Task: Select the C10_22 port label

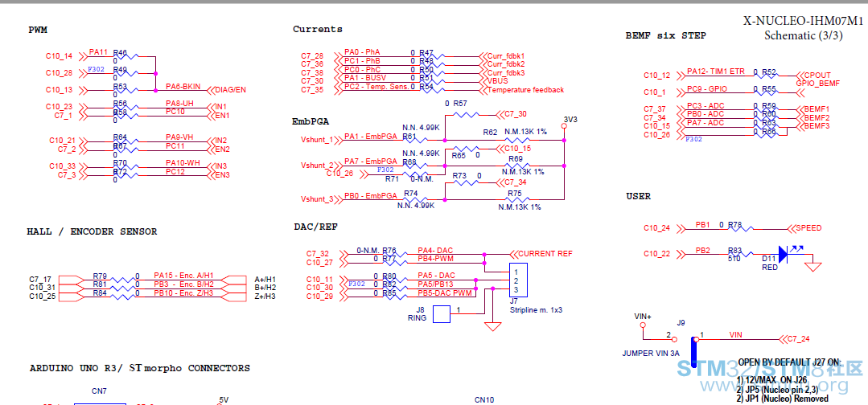Action: 656,254
